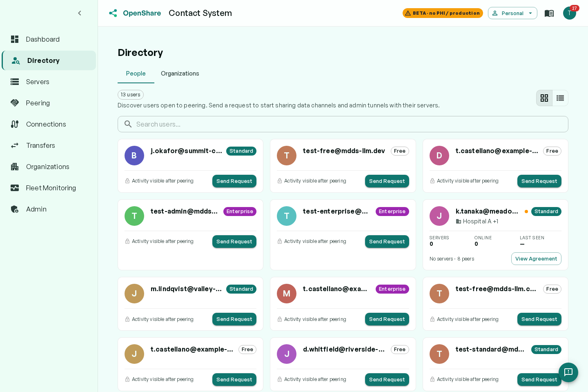
Task: Switch to the People tab
Action: click(x=136, y=73)
